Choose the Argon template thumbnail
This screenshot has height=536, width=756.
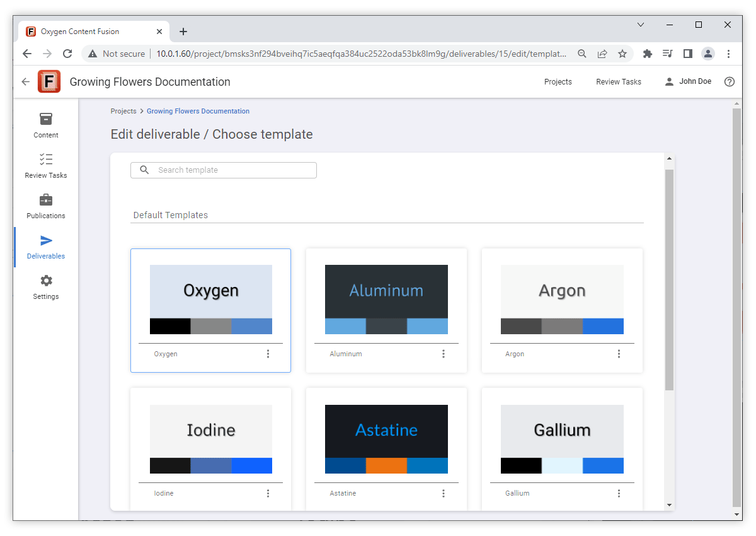coord(562,300)
